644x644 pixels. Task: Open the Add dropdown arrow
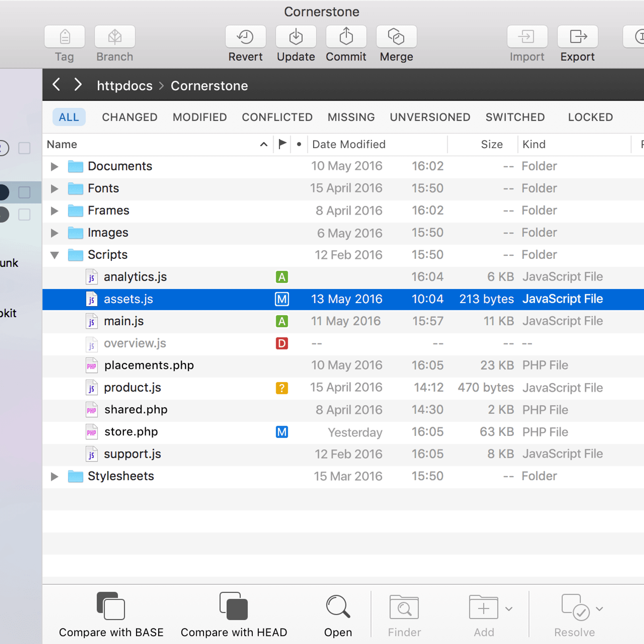pyautogui.click(x=509, y=609)
